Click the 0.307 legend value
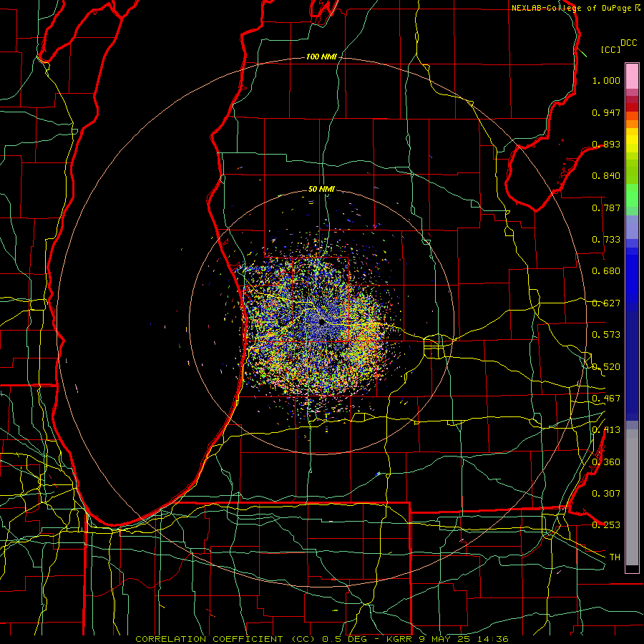This screenshot has height=644, width=644. point(606,494)
